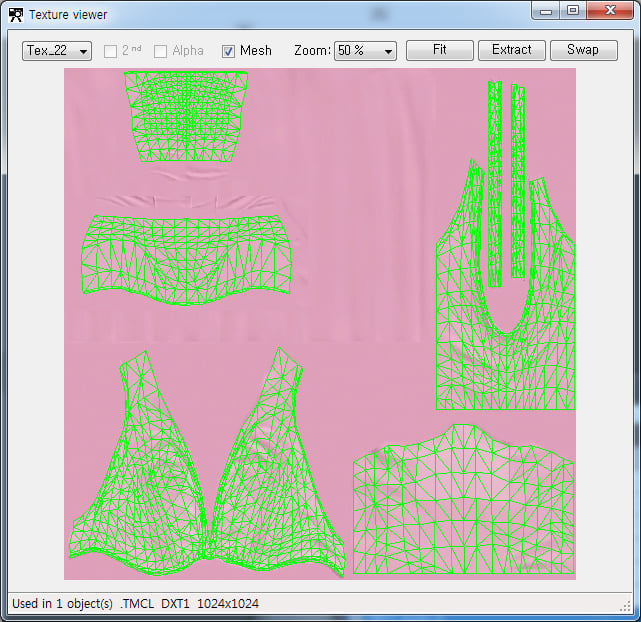Screen dimensions: 641x622
Task: Click the Zoom dropdown arrow
Action: tap(388, 51)
